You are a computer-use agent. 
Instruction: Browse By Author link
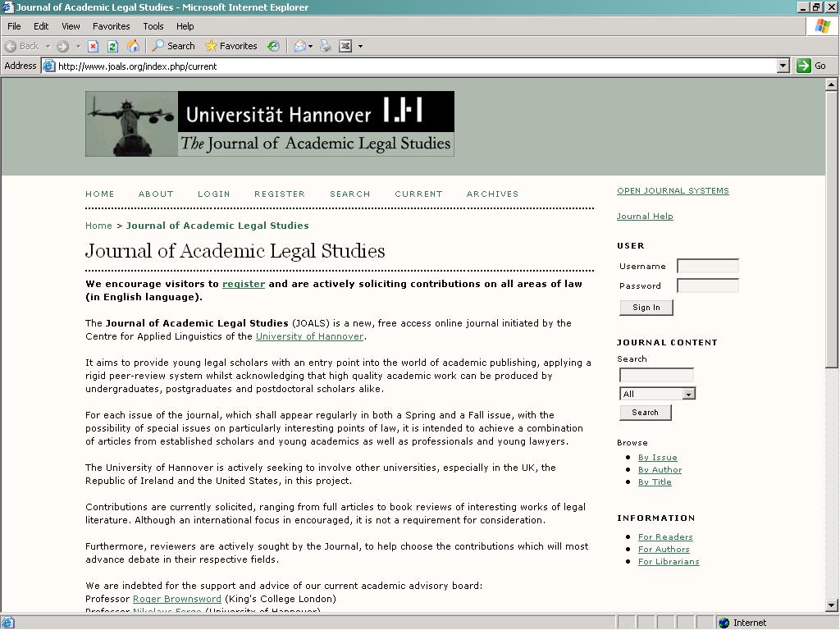point(660,470)
